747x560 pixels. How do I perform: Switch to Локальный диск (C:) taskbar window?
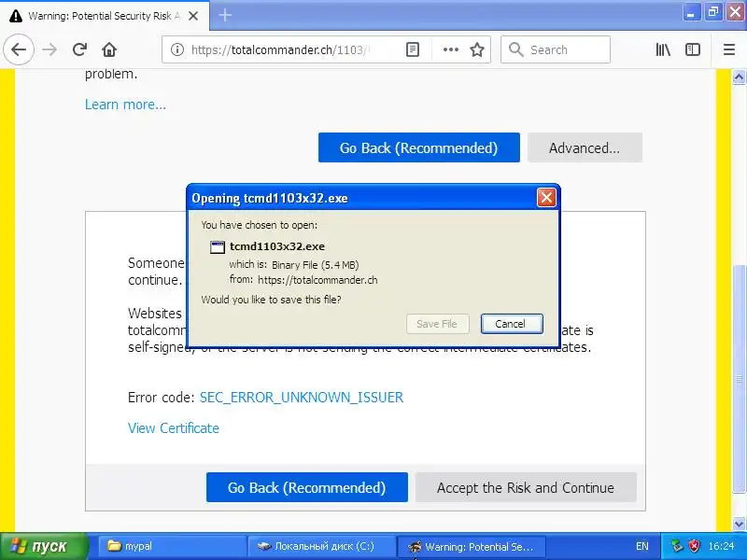(322, 546)
